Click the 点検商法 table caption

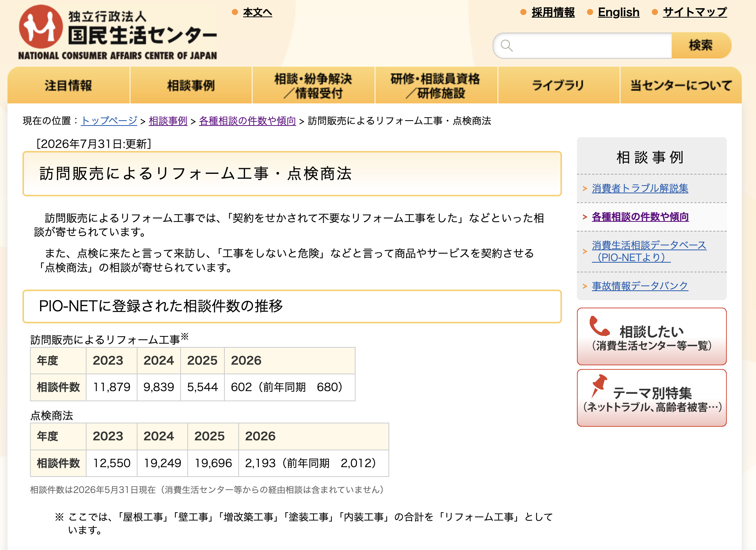coord(52,415)
